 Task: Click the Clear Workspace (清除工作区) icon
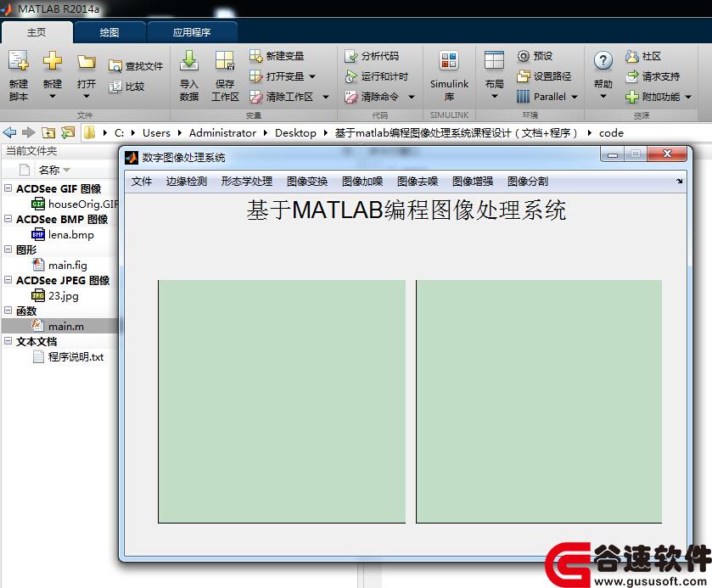pos(255,97)
